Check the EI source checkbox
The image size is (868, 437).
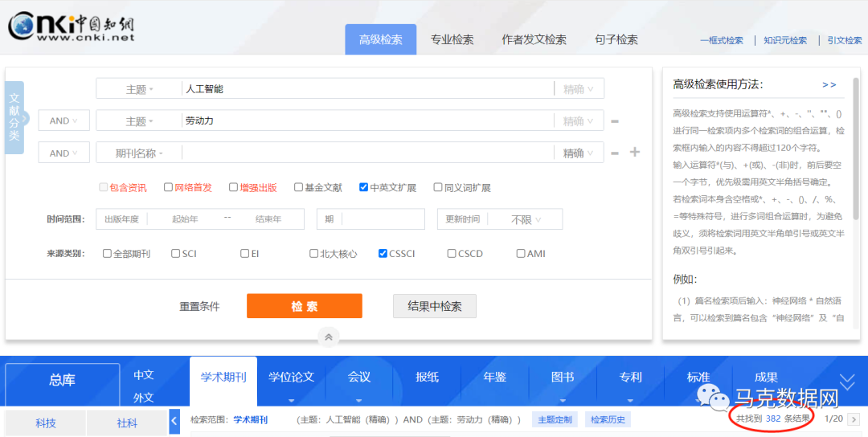coord(244,254)
